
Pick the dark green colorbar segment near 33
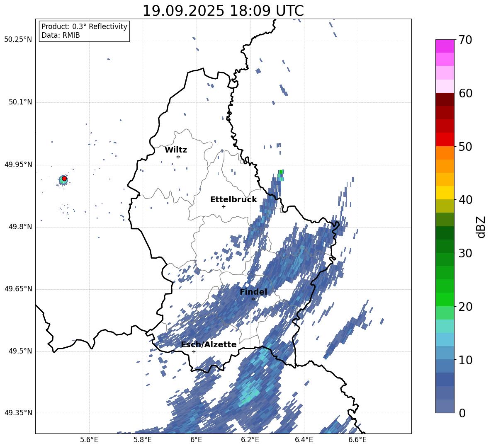coord(445,233)
